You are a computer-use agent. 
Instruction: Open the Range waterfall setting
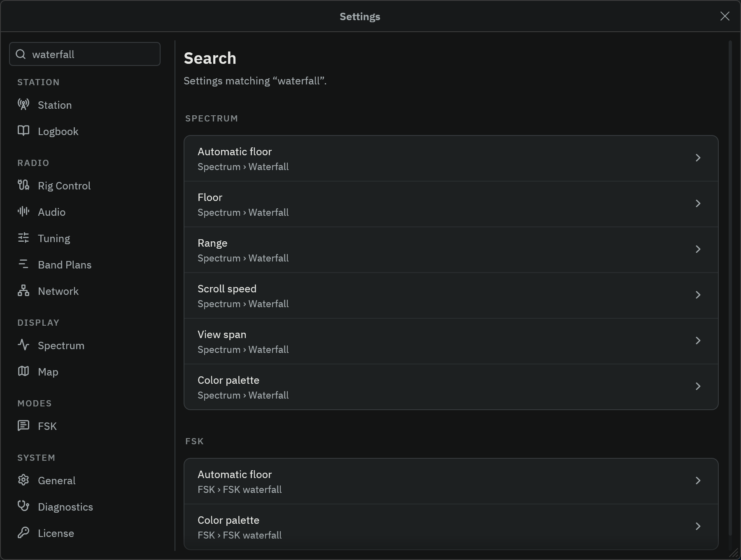pyautogui.click(x=451, y=250)
